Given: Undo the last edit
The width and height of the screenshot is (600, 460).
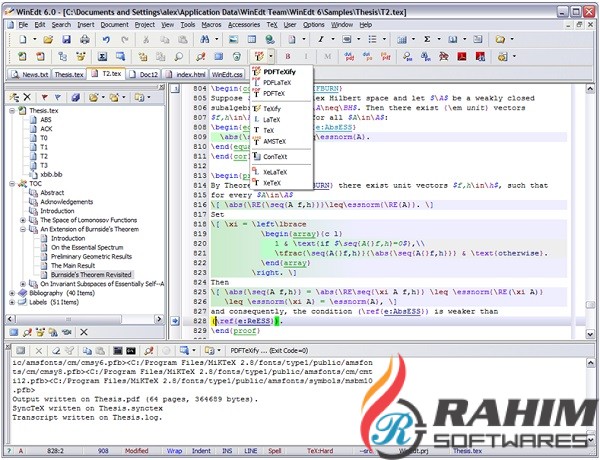Looking at the screenshot, I should coord(106,39).
